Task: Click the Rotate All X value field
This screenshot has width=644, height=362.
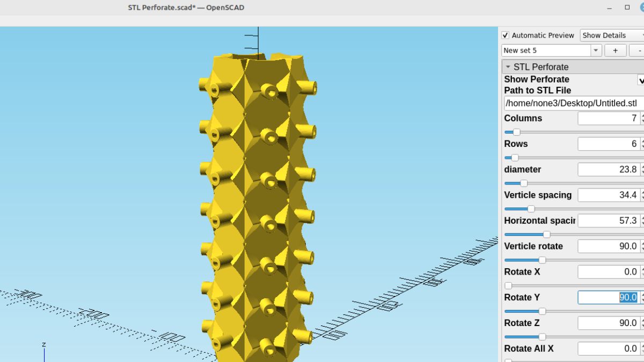Action: pyautogui.click(x=609, y=349)
